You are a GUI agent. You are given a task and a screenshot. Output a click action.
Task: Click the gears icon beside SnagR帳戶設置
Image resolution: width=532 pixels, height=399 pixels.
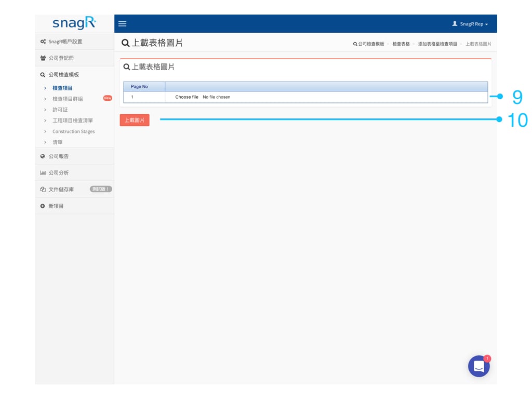coord(43,42)
